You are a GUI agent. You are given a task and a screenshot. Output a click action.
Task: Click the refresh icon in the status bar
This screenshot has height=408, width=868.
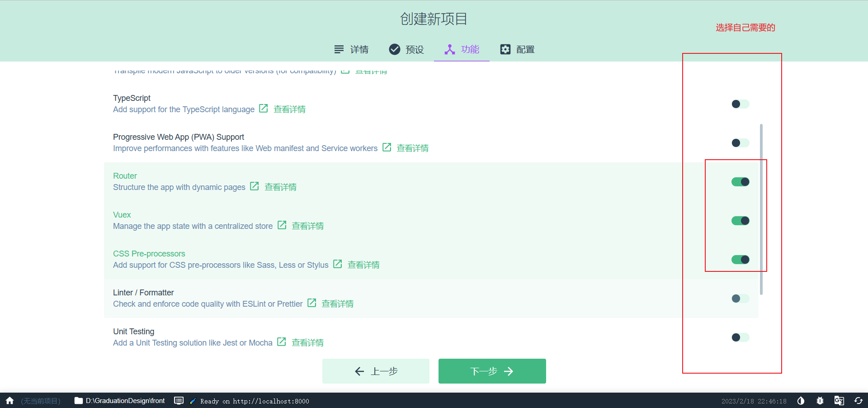pos(859,401)
